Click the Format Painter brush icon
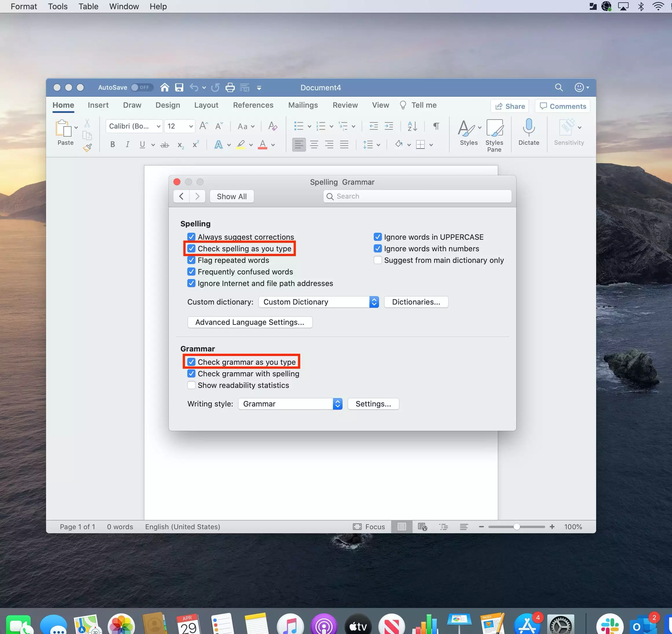This screenshot has width=672, height=634. pos(87,148)
